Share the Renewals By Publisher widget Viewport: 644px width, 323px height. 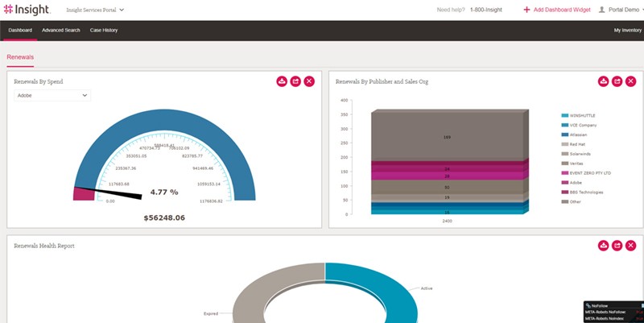coord(617,81)
